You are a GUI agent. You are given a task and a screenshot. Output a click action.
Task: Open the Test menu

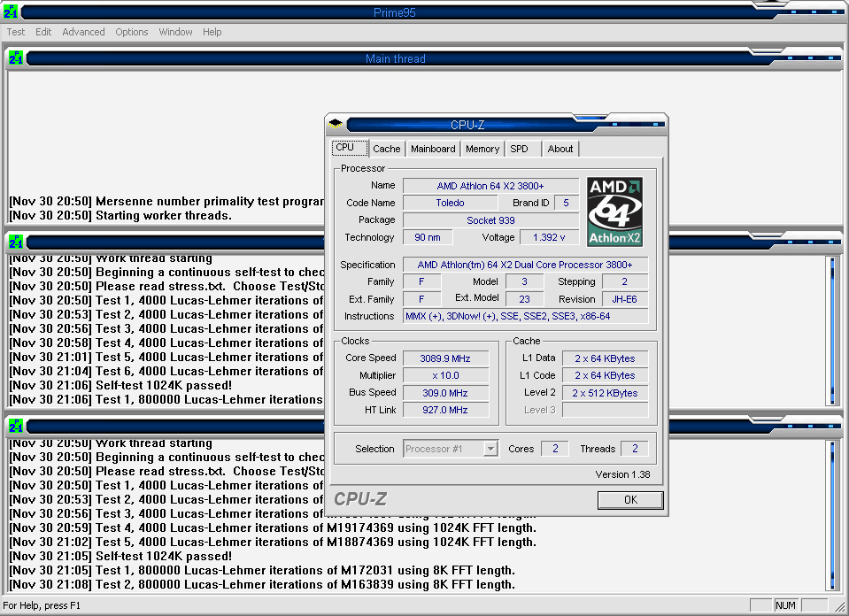point(16,32)
